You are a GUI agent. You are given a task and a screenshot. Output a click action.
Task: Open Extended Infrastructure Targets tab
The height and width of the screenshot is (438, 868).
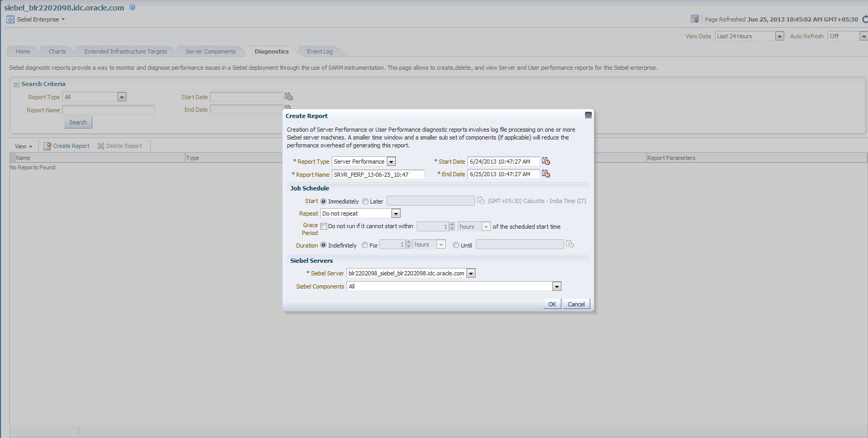tap(125, 51)
